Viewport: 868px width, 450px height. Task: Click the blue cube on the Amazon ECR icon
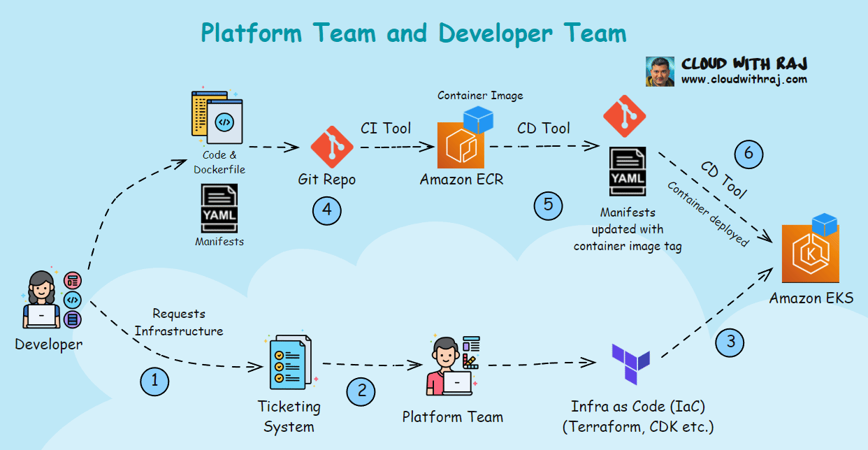click(479, 119)
